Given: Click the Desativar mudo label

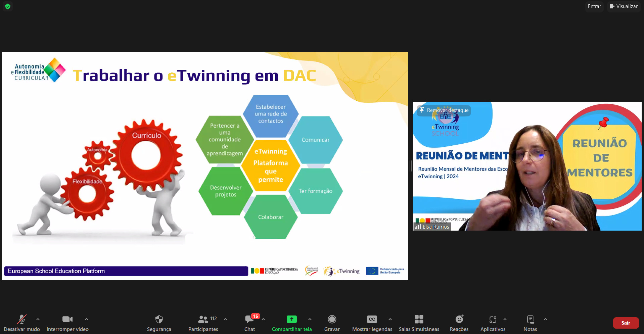Looking at the screenshot, I should (22, 329).
